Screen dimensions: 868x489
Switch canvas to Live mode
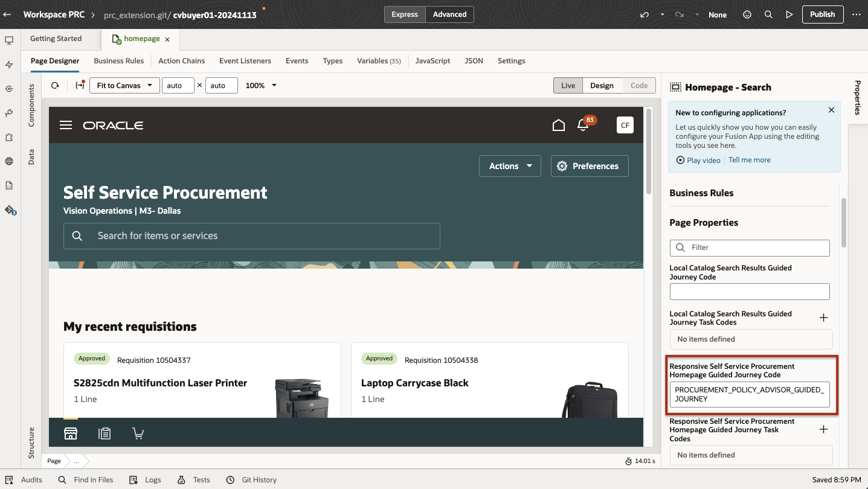click(568, 86)
